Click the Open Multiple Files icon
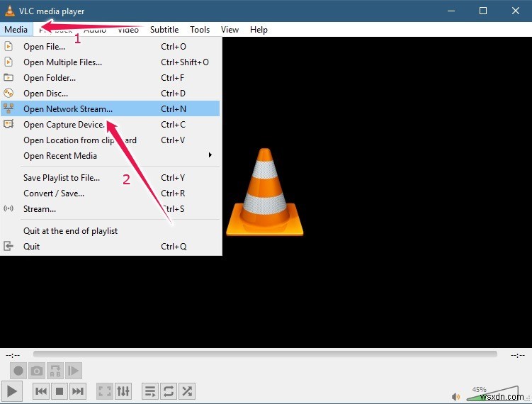532x404 pixels. click(x=9, y=62)
